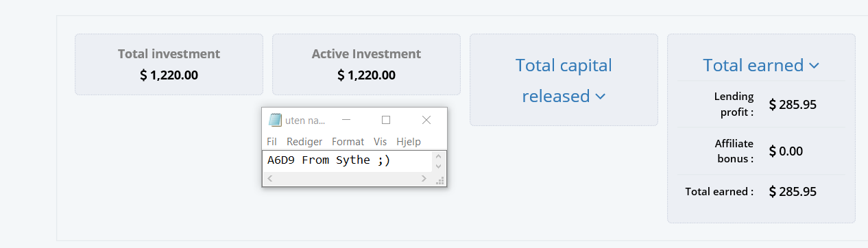The image size is (868, 248).
Task: Click the Notepad resize grip corner
Action: [x=440, y=179]
